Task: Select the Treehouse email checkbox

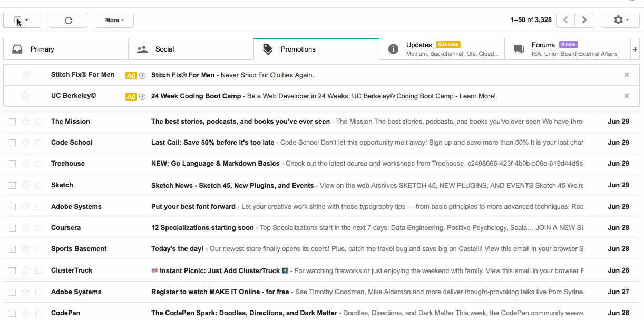Action: (13, 164)
